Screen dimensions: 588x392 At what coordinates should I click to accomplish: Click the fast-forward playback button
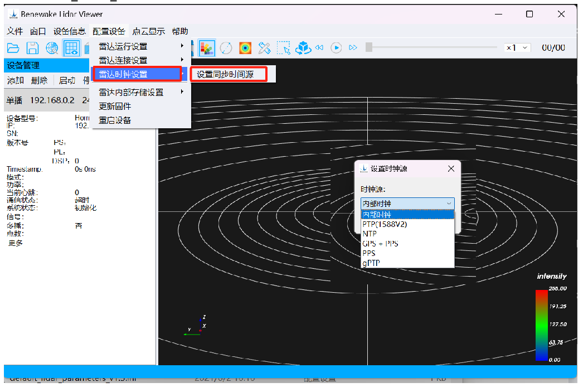click(x=353, y=47)
